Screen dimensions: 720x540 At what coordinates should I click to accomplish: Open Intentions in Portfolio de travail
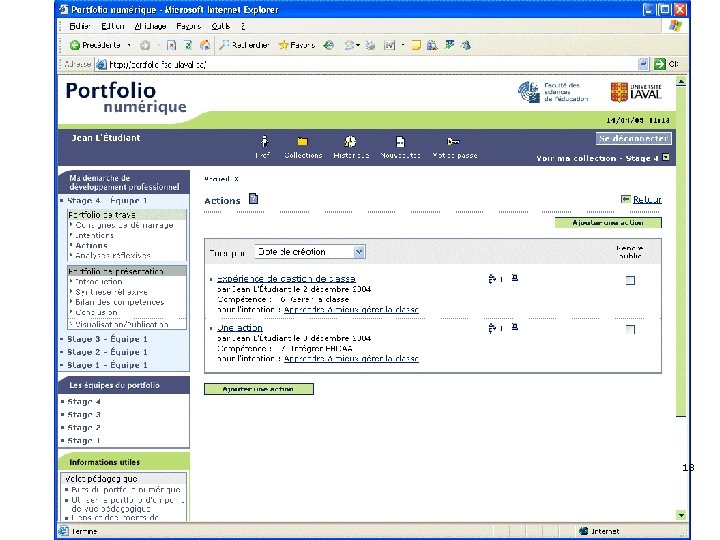pyautogui.click(x=94, y=235)
